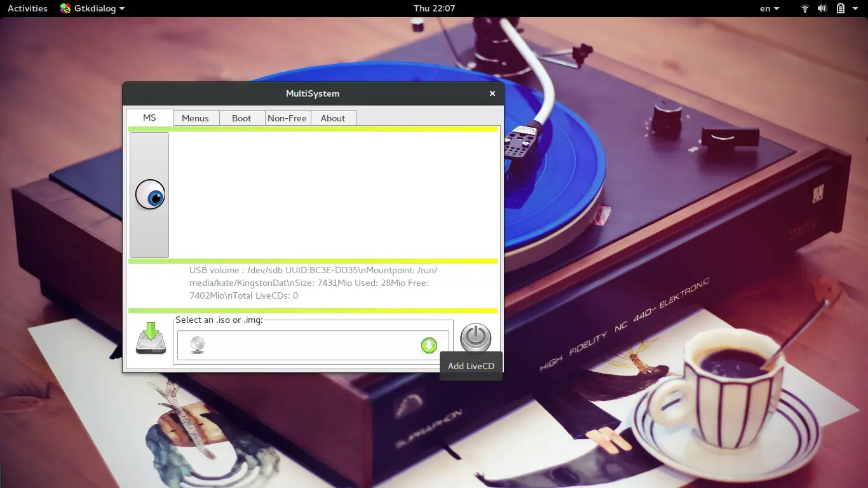Click the .iso or .img selection field
Viewport: 868px width, 488px height.
coord(313,345)
